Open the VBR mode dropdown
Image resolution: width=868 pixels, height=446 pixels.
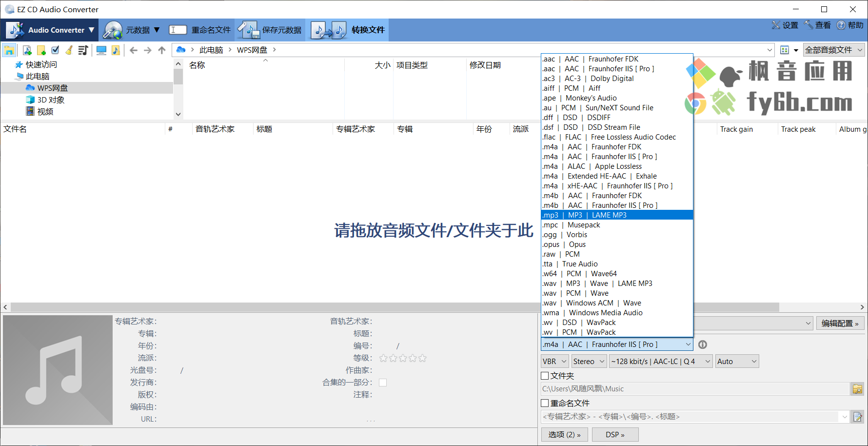555,362
